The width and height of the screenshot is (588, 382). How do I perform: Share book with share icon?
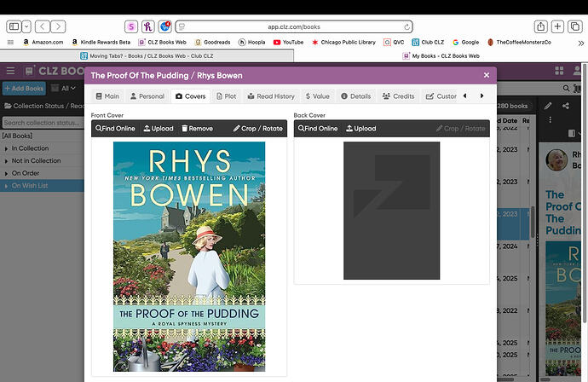pyautogui.click(x=566, y=107)
